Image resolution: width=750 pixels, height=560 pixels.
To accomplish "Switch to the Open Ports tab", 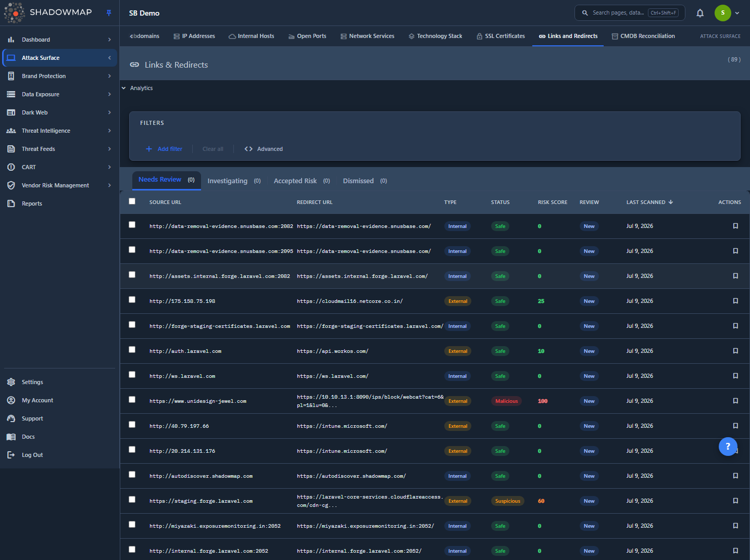I will coord(307,36).
